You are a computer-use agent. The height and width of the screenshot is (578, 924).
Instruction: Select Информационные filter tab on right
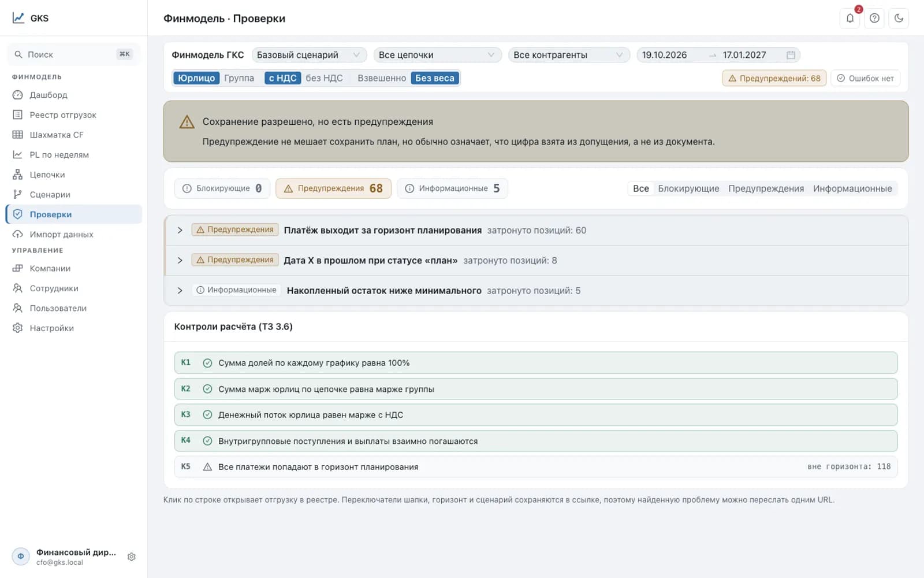pyautogui.click(x=852, y=188)
